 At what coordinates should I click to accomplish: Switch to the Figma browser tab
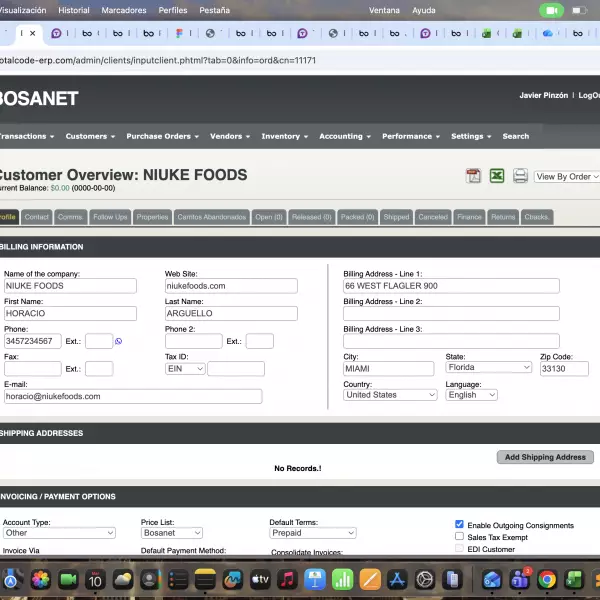tap(179, 33)
